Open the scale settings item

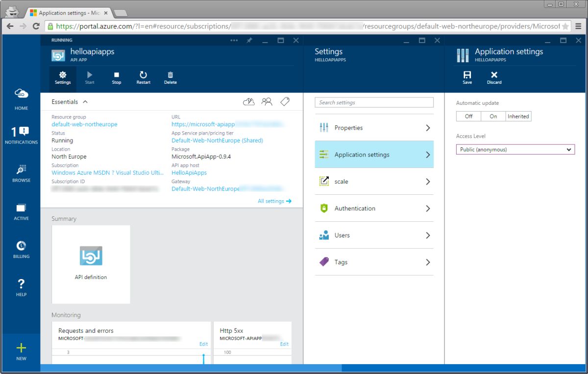tap(374, 182)
